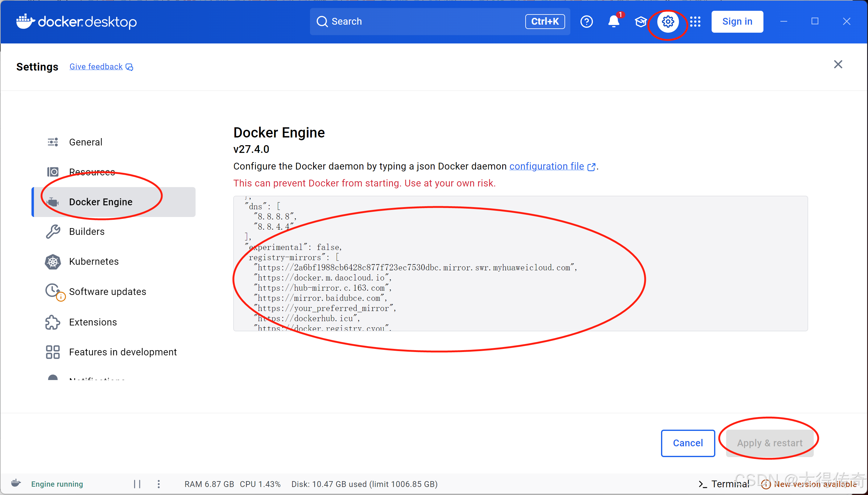This screenshot has width=868, height=495.
Task: Open the Terminal panel
Action: [x=724, y=484]
